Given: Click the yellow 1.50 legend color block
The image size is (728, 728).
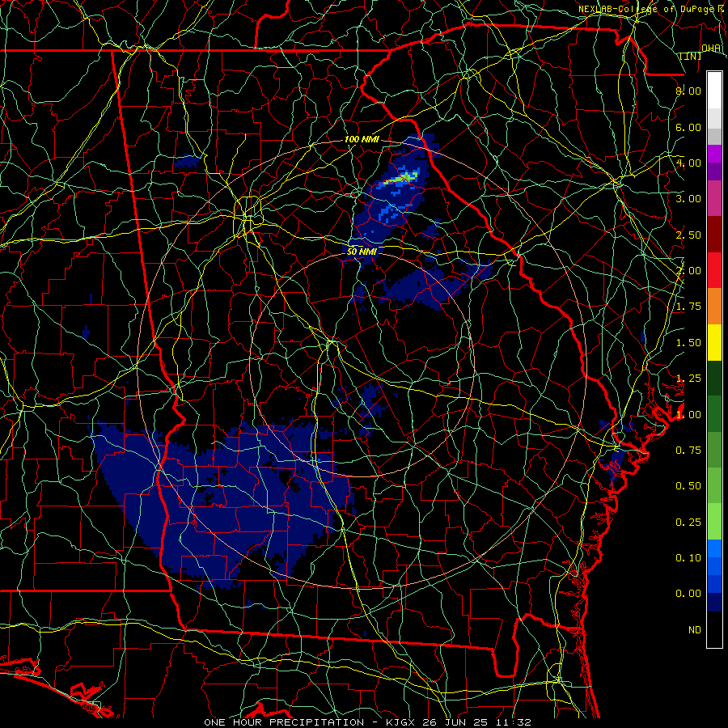Looking at the screenshot, I should point(714,342).
